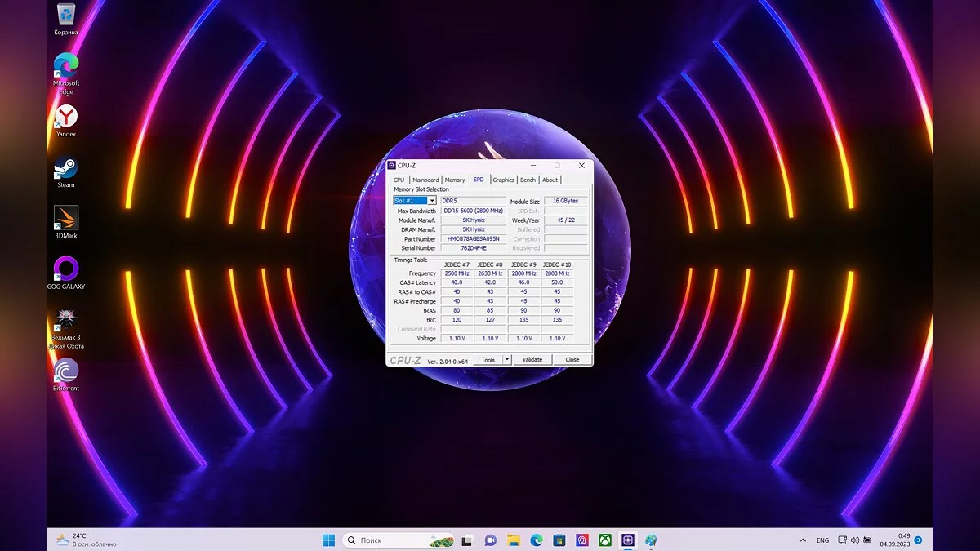
Task: Click the GOG GALAXY desktop icon
Action: (x=65, y=269)
